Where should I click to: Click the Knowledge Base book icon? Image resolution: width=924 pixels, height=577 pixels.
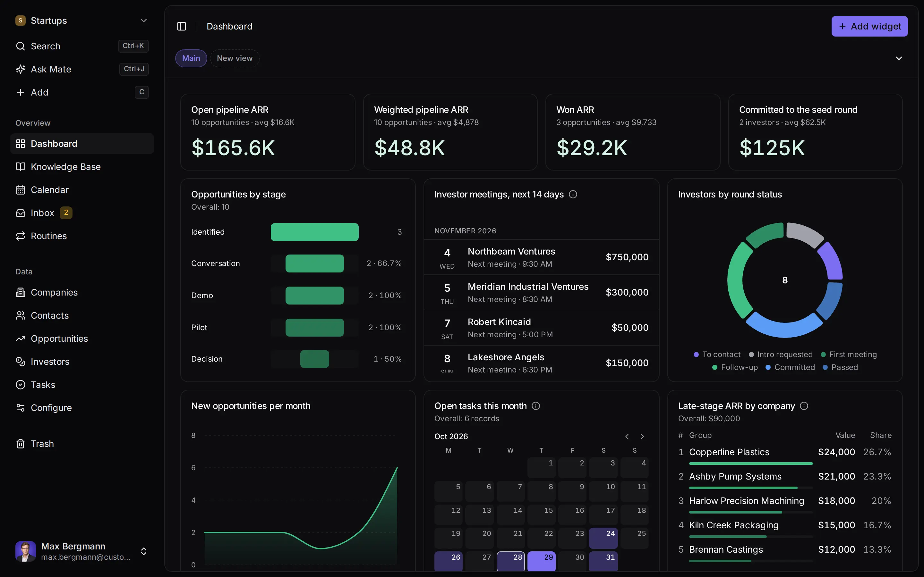[x=20, y=167]
